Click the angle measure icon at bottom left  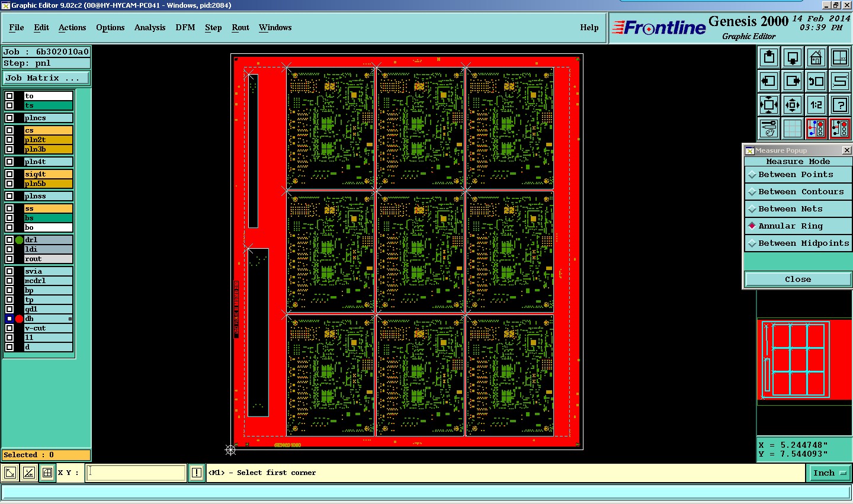(x=28, y=473)
